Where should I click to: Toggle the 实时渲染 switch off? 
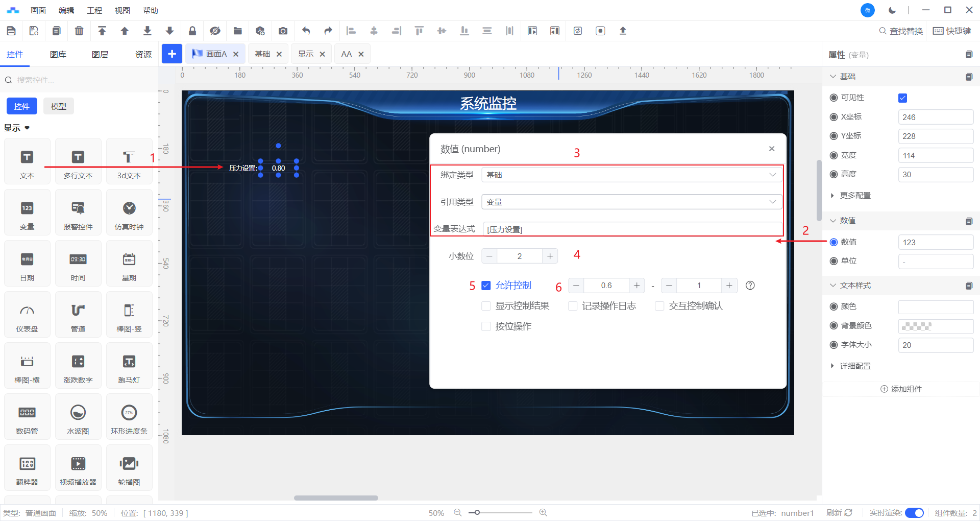(x=914, y=513)
